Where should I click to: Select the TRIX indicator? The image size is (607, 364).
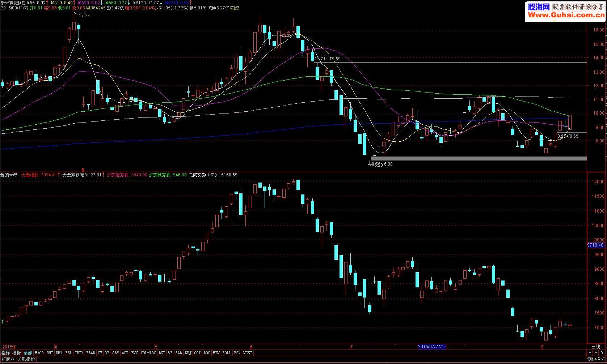(x=79, y=353)
